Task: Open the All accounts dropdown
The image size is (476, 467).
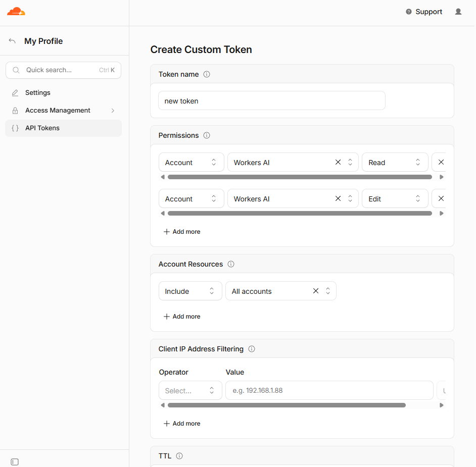Action: (x=328, y=291)
